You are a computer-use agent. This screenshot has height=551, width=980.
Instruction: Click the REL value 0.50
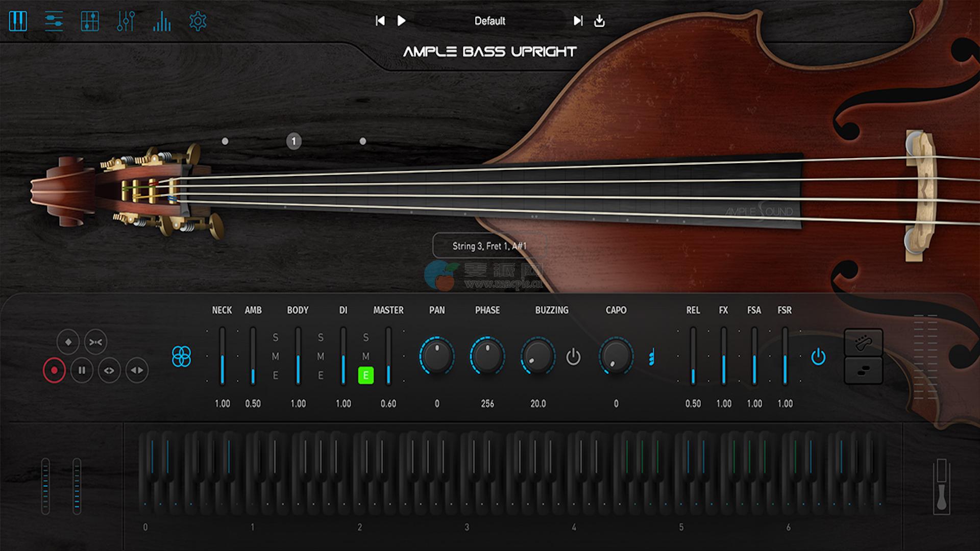point(693,404)
